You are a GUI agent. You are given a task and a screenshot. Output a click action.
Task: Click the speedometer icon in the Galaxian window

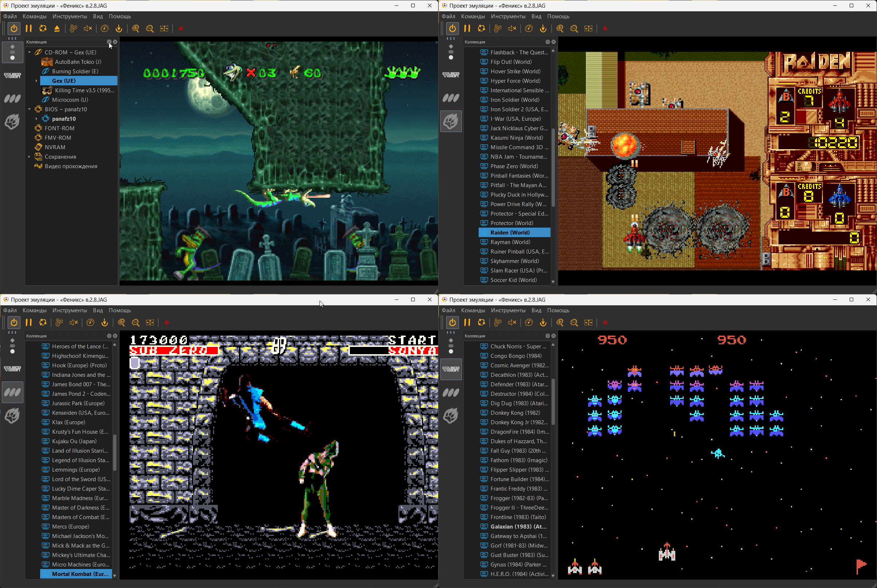click(x=529, y=322)
